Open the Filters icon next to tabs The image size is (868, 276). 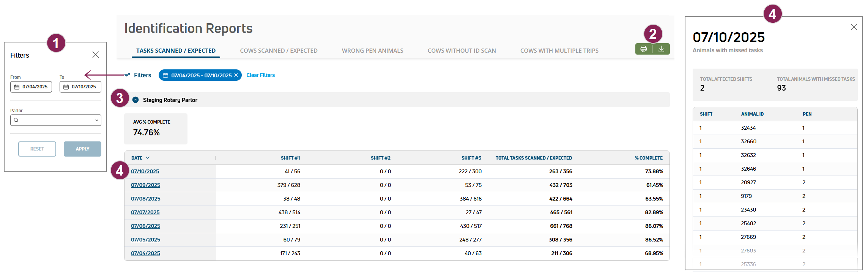pyautogui.click(x=127, y=75)
